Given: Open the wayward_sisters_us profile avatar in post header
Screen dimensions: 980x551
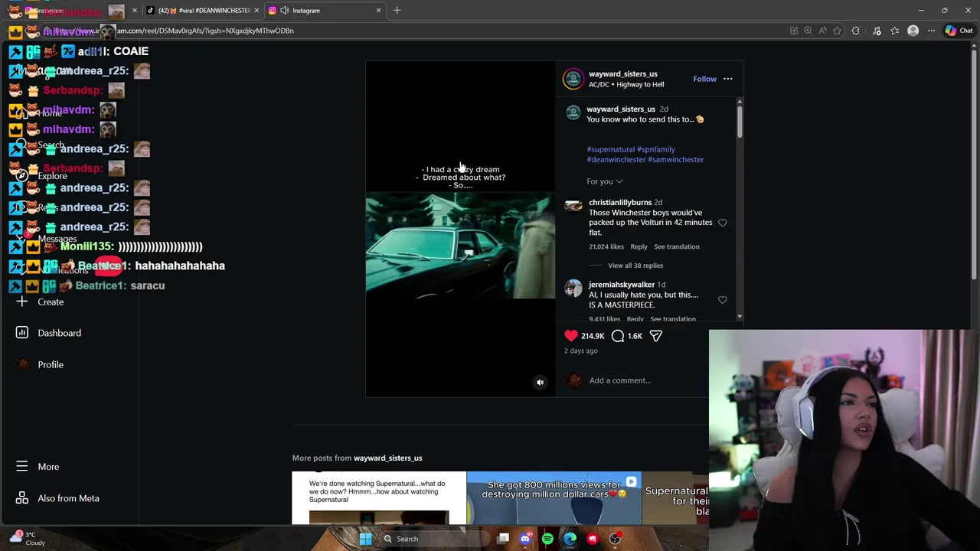Looking at the screenshot, I should pyautogui.click(x=573, y=79).
